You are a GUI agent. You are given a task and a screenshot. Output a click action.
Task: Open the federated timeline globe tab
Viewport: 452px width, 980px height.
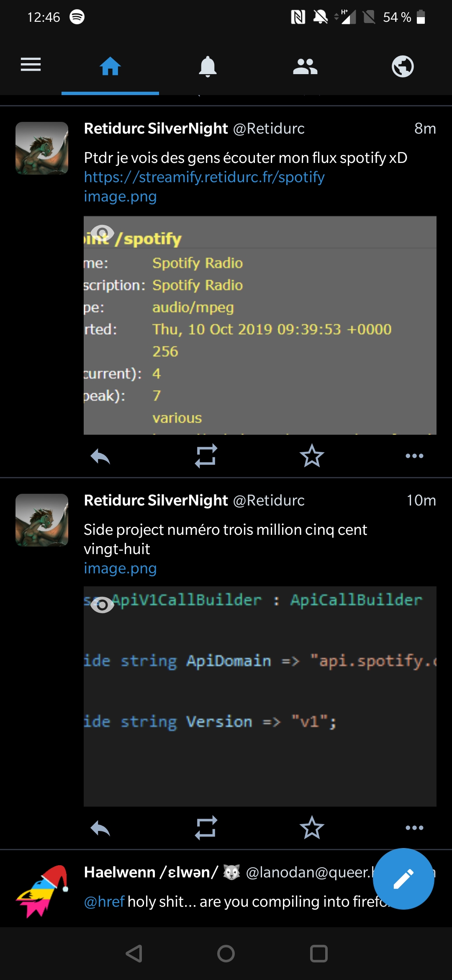[403, 67]
